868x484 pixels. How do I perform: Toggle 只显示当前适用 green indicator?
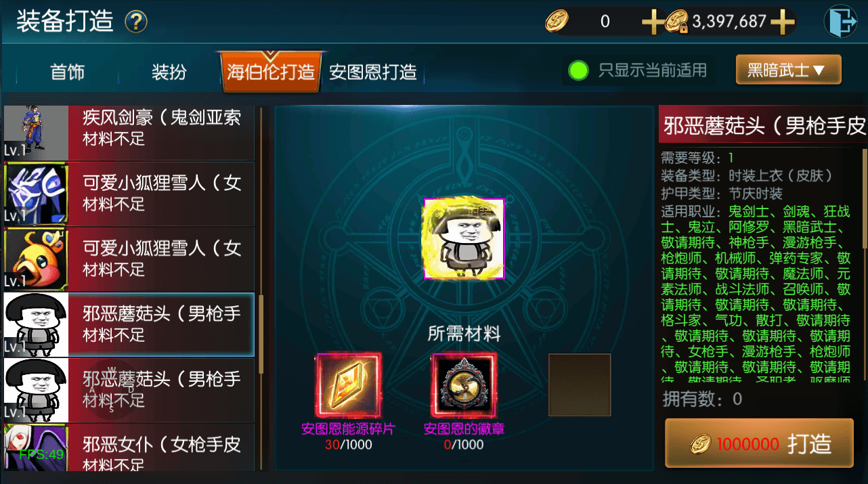[x=578, y=70]
